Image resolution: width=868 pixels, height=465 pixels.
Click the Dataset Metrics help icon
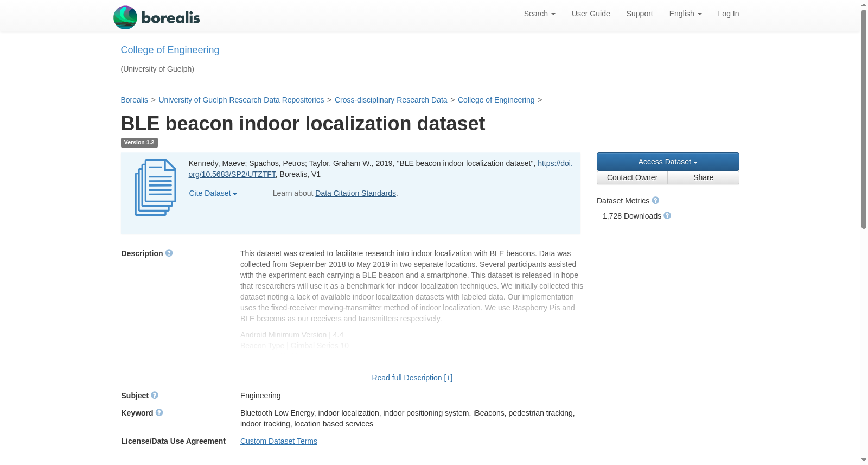tap(655, 201)
